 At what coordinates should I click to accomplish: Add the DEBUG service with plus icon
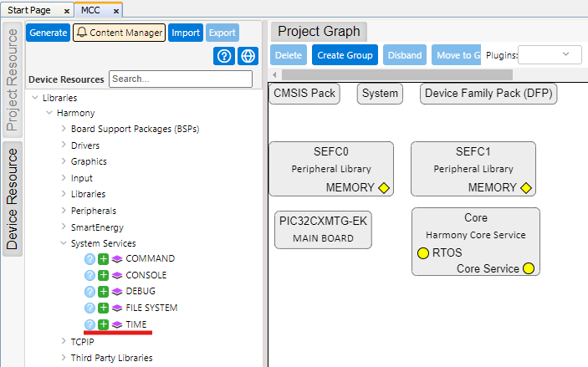coord(104,292)
